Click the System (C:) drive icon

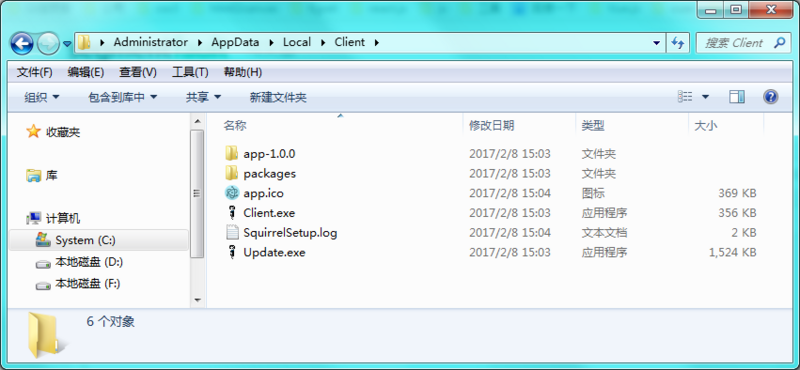tap(43, 240)
